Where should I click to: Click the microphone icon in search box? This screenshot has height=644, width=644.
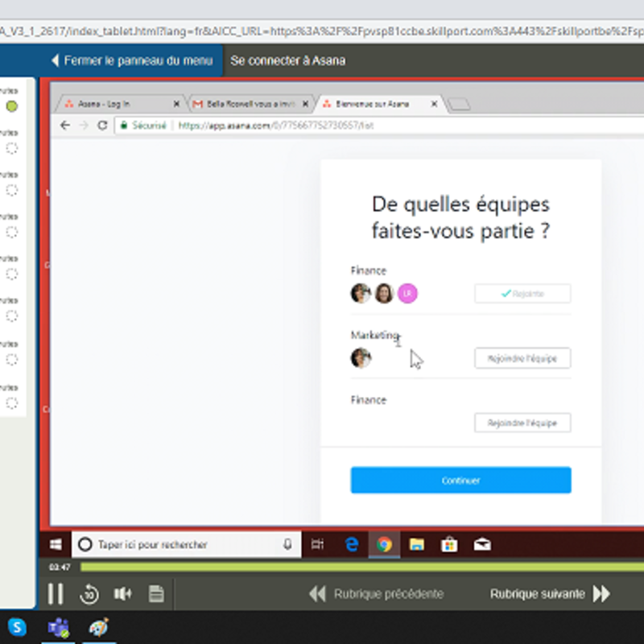click(x=287, y=545)
